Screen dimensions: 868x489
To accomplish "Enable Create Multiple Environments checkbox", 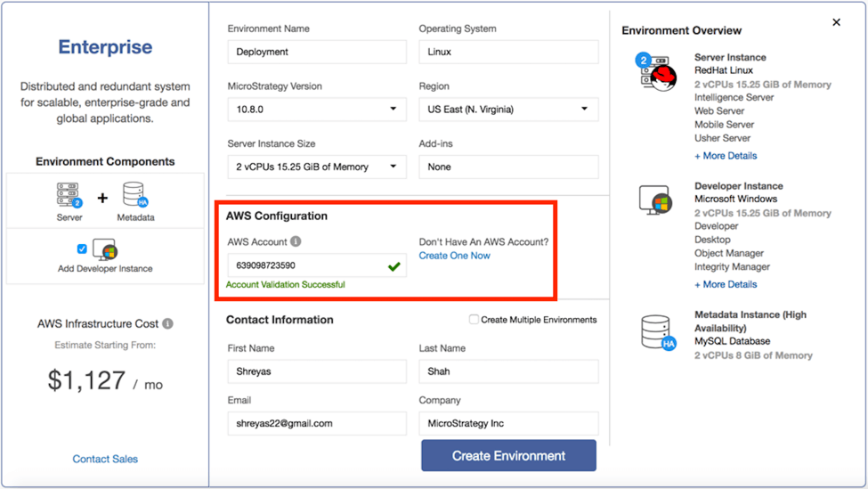I will pos(475,320).
